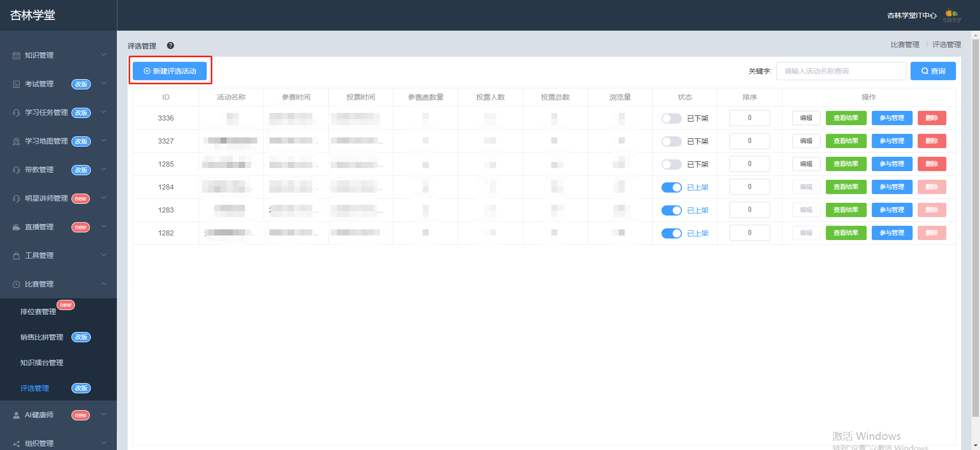Turn off the 已上架 switch for row 1284
The image size is (980, 450).
[671, 187]
